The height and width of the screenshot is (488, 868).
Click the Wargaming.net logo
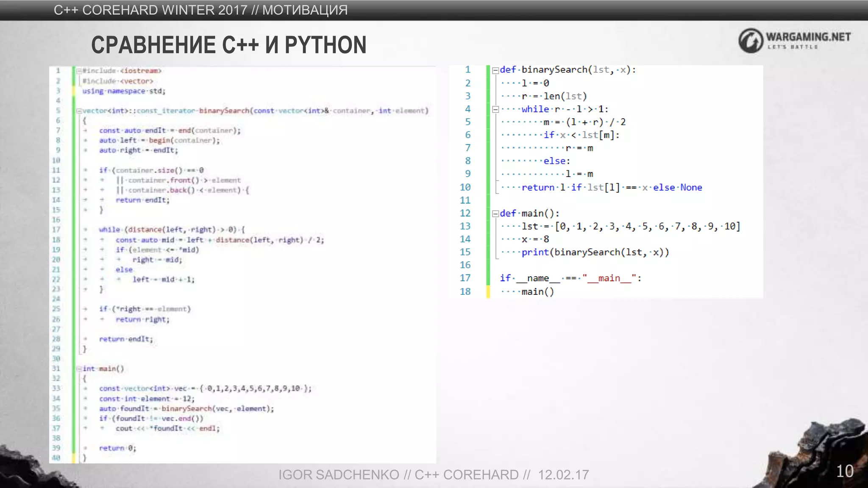(x=795, y=41)
